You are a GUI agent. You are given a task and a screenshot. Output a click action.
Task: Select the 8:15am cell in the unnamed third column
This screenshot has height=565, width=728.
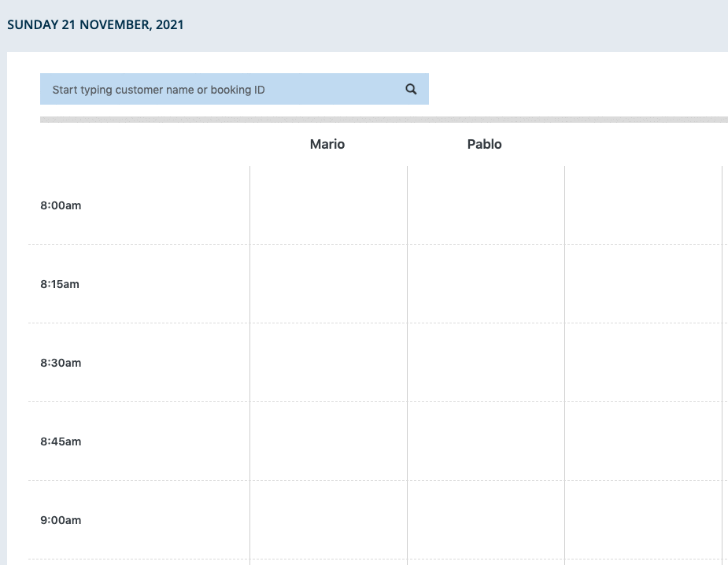coord(643,284)
